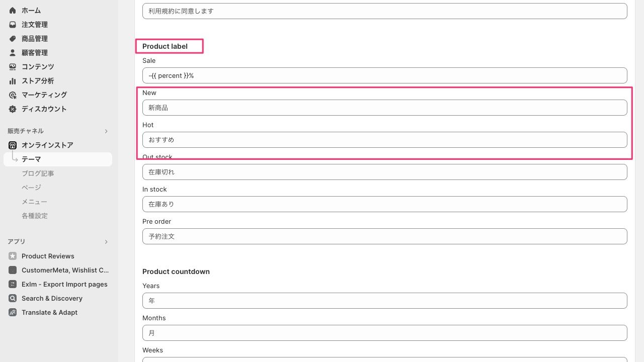Click the Product countdown heading
The height and width of the screenshot is (362, 644).
pos(176,271)
